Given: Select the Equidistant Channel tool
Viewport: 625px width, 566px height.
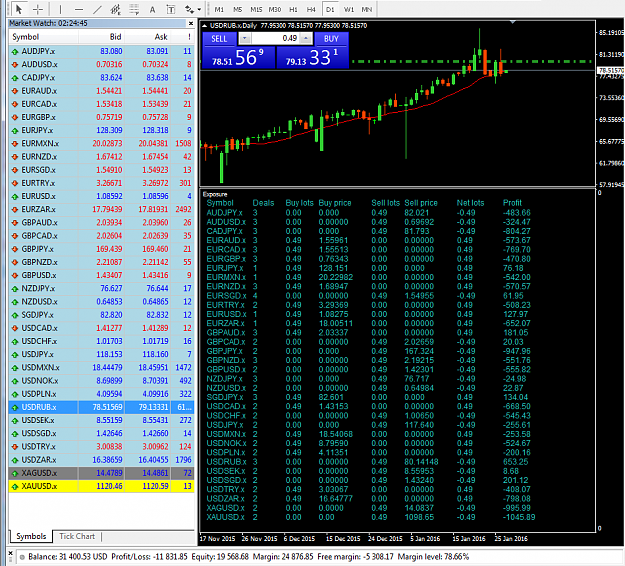Looking at the screenshot, I should coord(116,9).
